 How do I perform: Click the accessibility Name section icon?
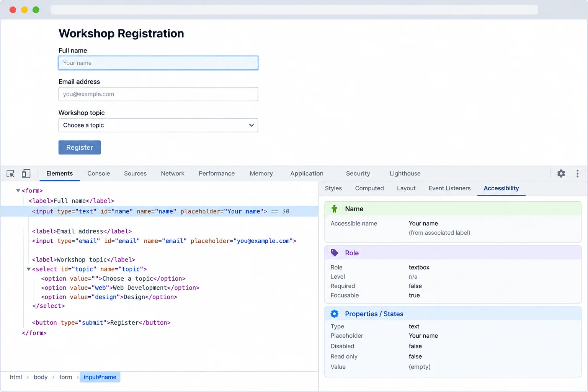(x=335, y=209)
